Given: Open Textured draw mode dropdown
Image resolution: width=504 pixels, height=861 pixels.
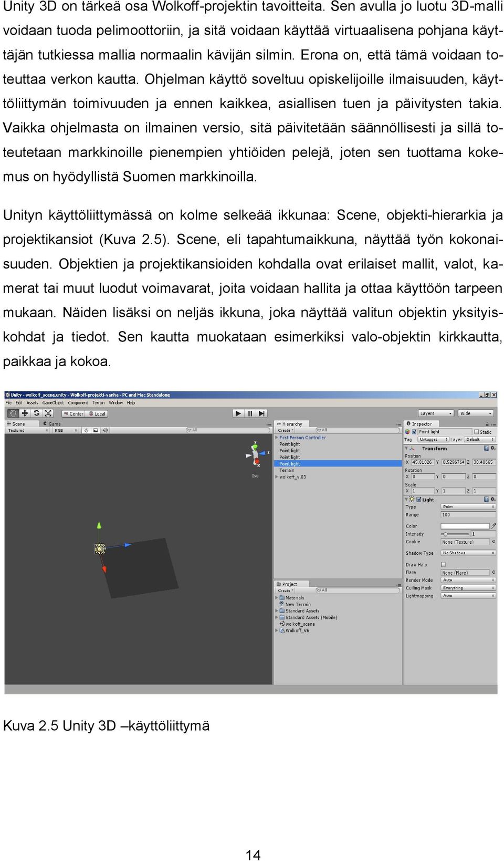Looking at the screenshot, I should click(28, 430).
